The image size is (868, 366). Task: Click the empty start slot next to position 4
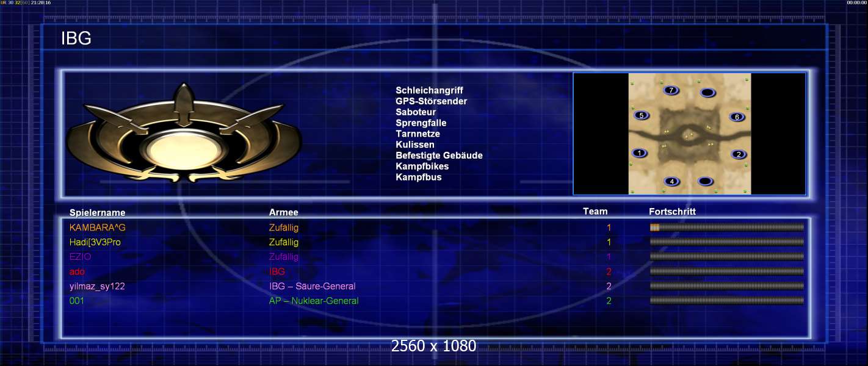point(705,181)
